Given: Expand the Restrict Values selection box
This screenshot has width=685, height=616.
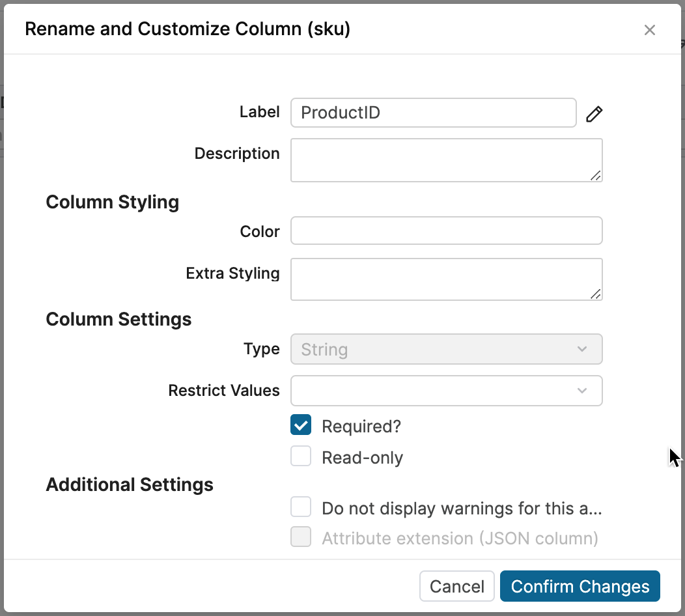Looking at the screenshot, I should click(446, 391).
